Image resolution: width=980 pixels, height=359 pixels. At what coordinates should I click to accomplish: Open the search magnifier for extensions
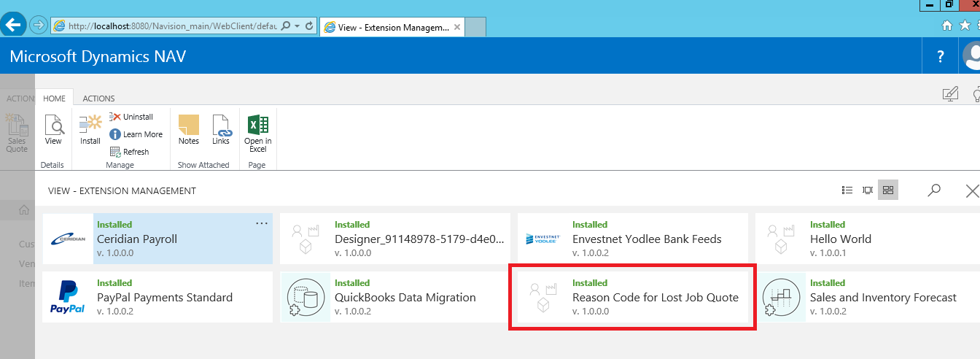934,190
